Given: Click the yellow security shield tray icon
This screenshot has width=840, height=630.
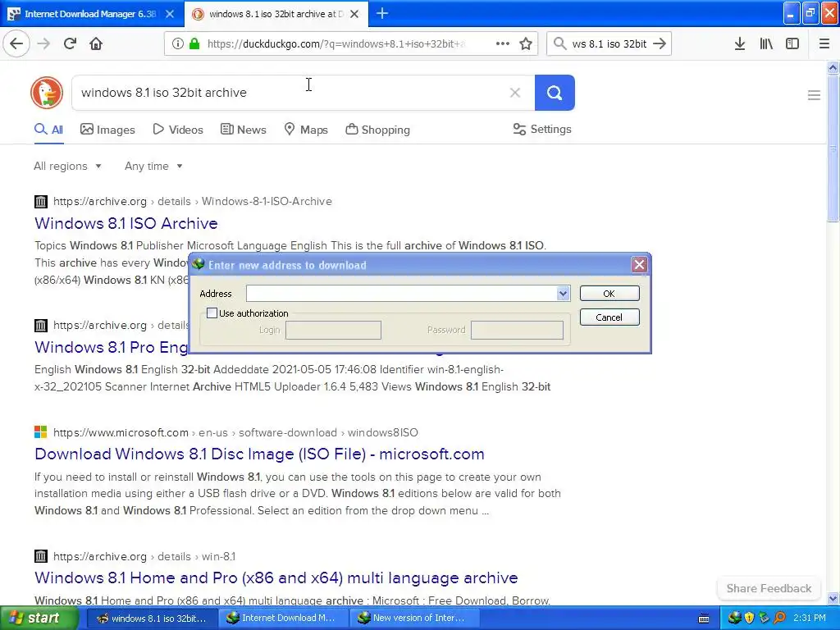Looking at the screenshot, I should pos(749,618).
